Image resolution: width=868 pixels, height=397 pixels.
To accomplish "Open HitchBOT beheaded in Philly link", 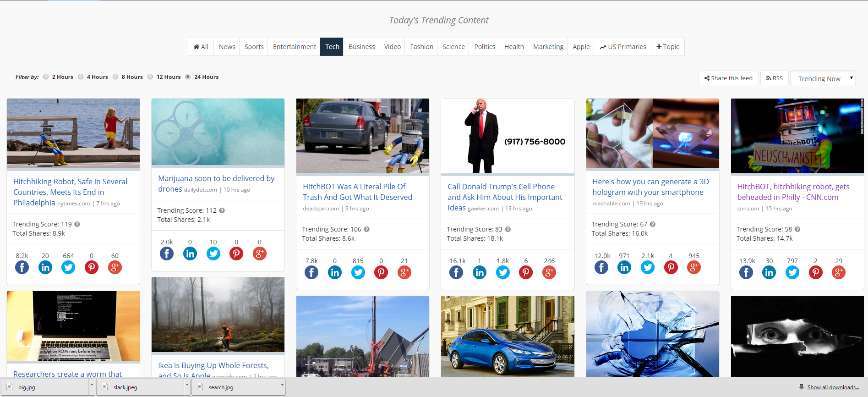I will [x=793, y=192].
